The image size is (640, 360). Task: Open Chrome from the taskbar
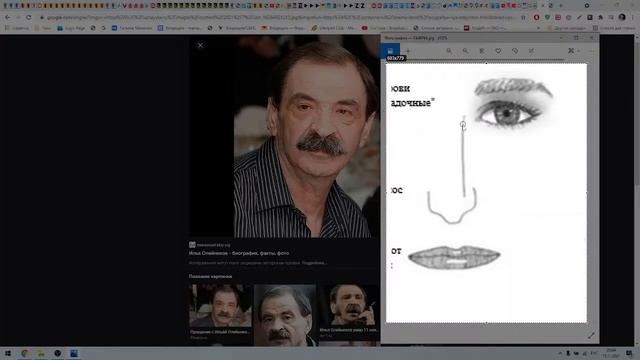pos(25,353)
